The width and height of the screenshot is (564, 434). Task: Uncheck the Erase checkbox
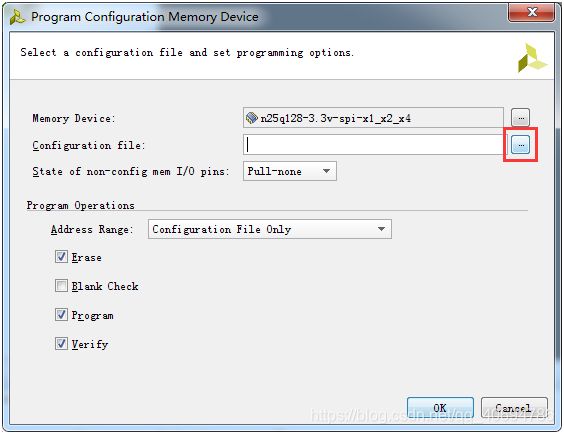pos(61,257)
